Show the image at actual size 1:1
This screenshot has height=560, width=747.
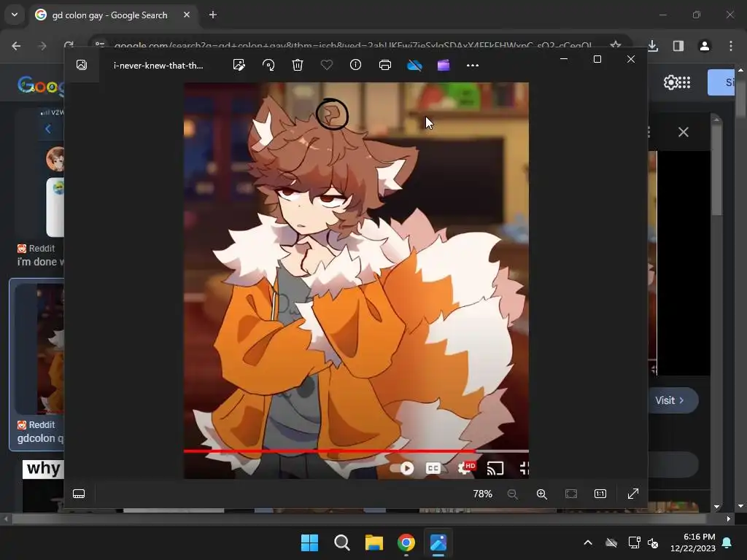tap(600, 494)
